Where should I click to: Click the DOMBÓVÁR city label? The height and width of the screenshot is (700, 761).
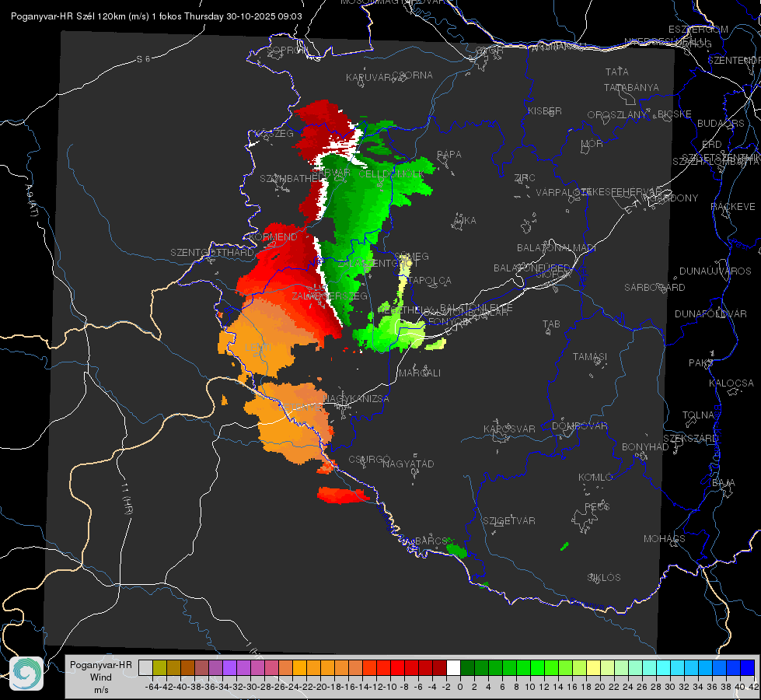click(579, 426)
